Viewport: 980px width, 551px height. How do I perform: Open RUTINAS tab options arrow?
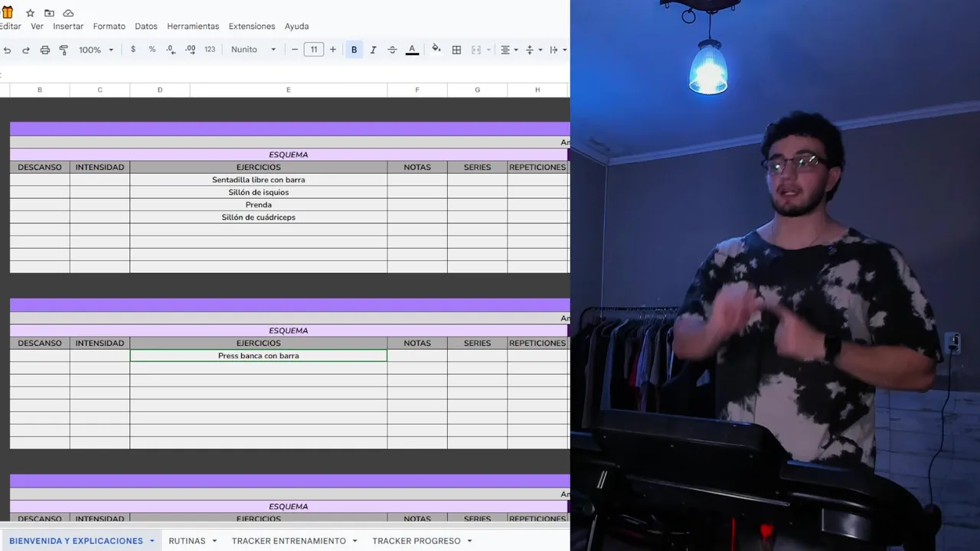(x=214, y=541)
